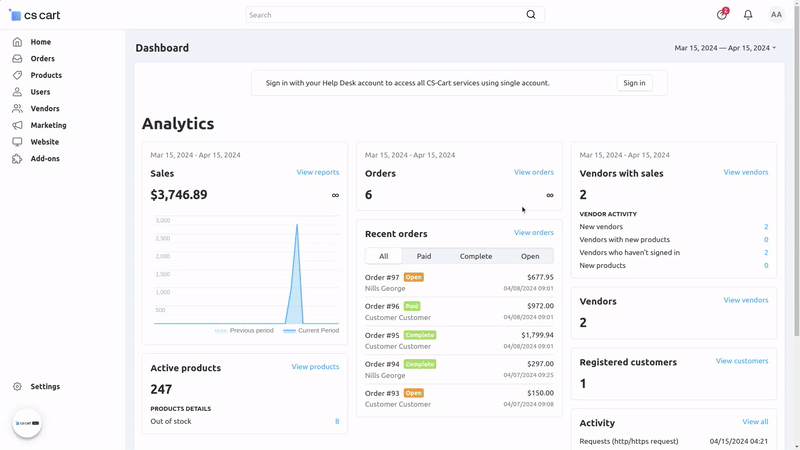Click the Add-ons puzzle icon in sidebar

pyautogui.click(x=17, y=159)
